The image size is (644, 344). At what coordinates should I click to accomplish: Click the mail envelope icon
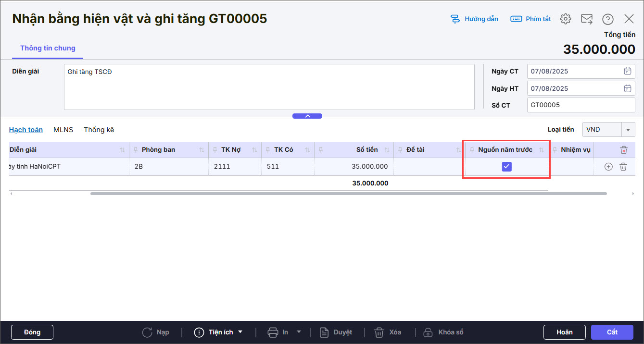pyautogui.click(x=587, y=19)
